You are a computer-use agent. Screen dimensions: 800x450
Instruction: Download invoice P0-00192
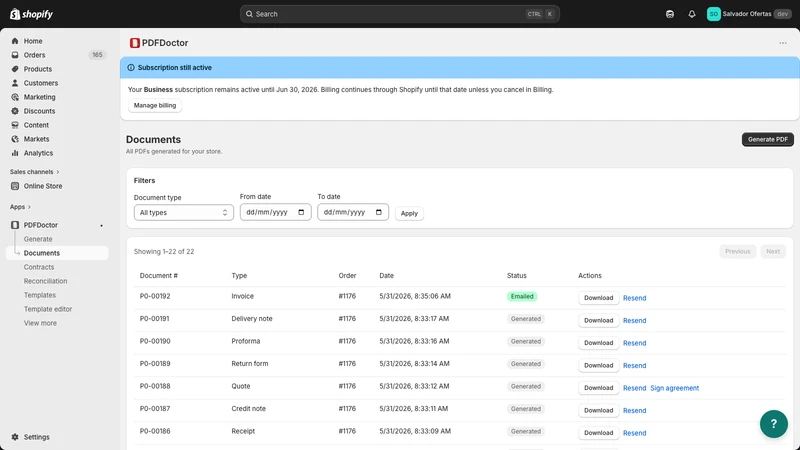click(598, 298)
